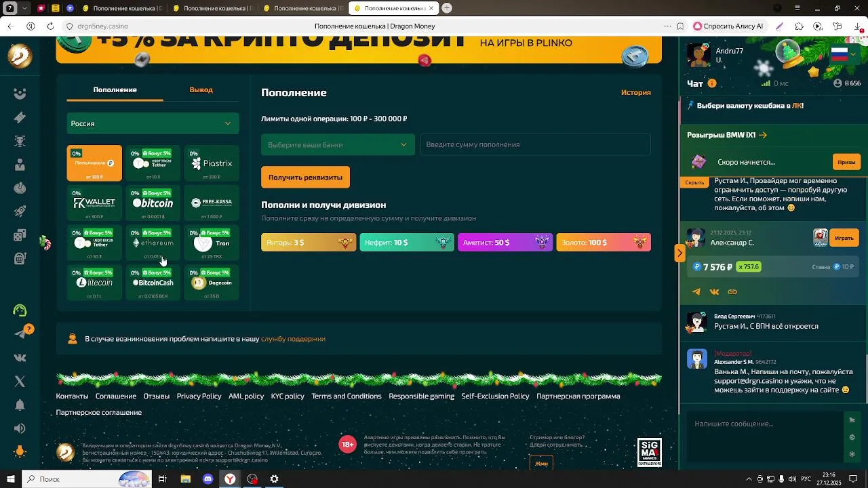Click the Жми button in footer
The width and height of the screenshot is (868, 488).
click(541, 464)
